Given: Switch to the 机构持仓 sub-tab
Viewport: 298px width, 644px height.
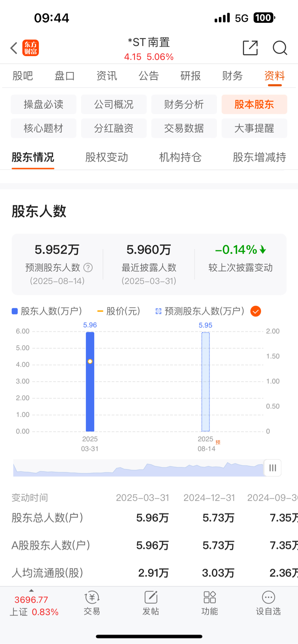Looking at the screenshot, I should (180, 157).
